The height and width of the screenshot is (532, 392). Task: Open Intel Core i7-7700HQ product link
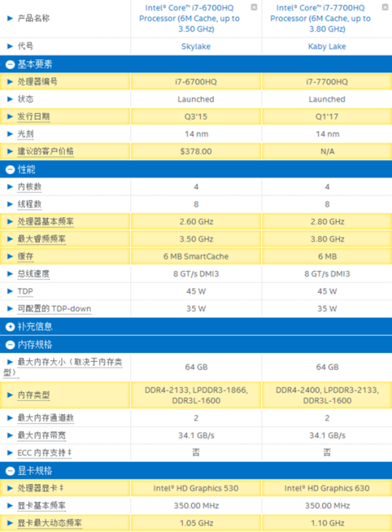(321, 18)
